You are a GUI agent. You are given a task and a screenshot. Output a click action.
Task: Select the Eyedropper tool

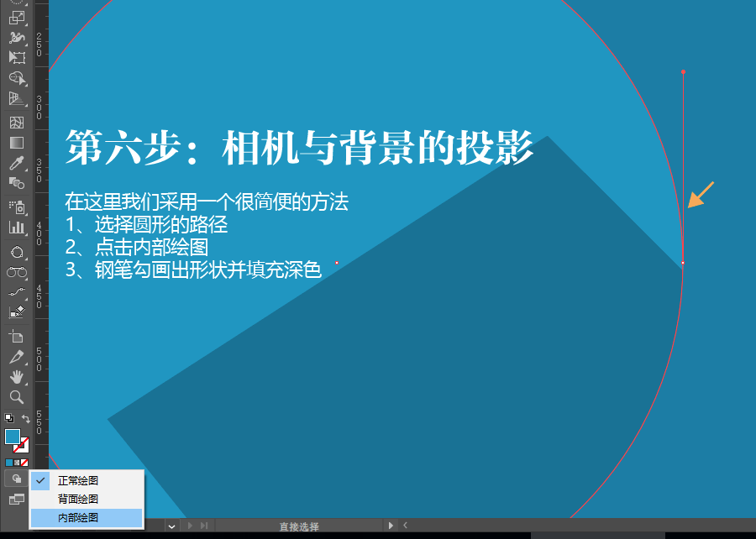pyautogui.click(x=17, y=163)
